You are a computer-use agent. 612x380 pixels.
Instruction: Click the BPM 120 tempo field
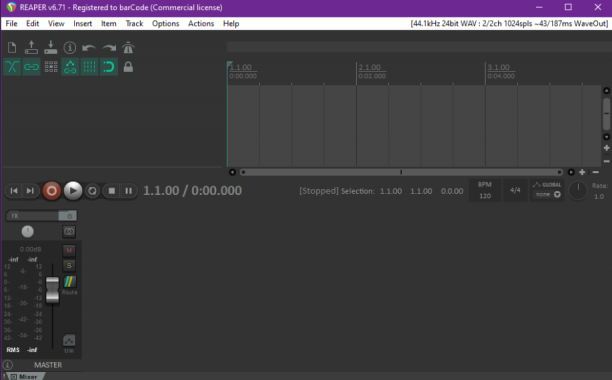point(485,190)
